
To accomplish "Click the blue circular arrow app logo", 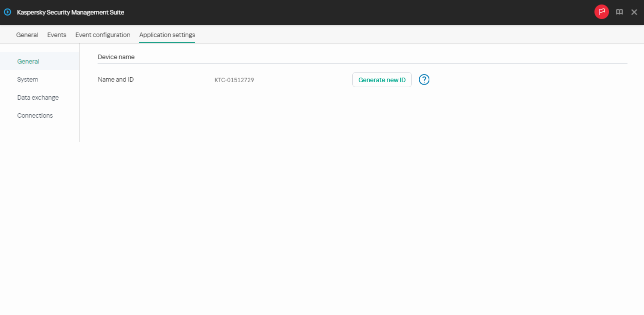I will 7,12.
